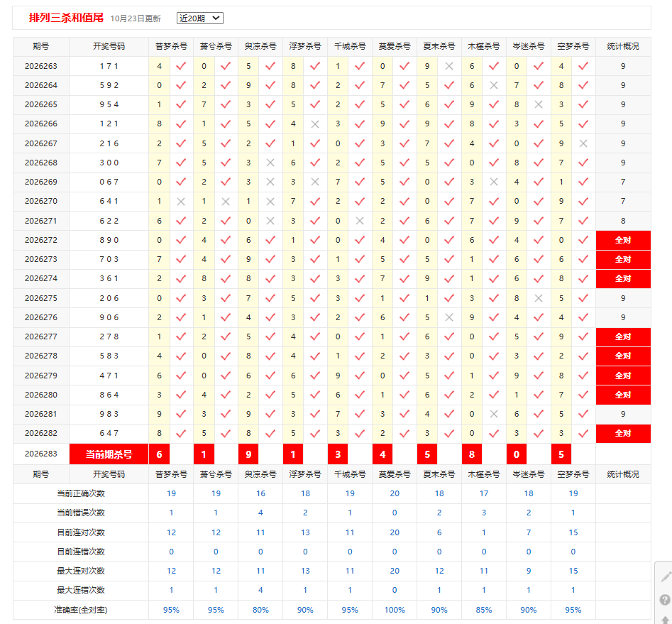The image size is (672, 624).
Task: Click the 全对 badge in row 2026272
Action: click(x=623, y=240)
